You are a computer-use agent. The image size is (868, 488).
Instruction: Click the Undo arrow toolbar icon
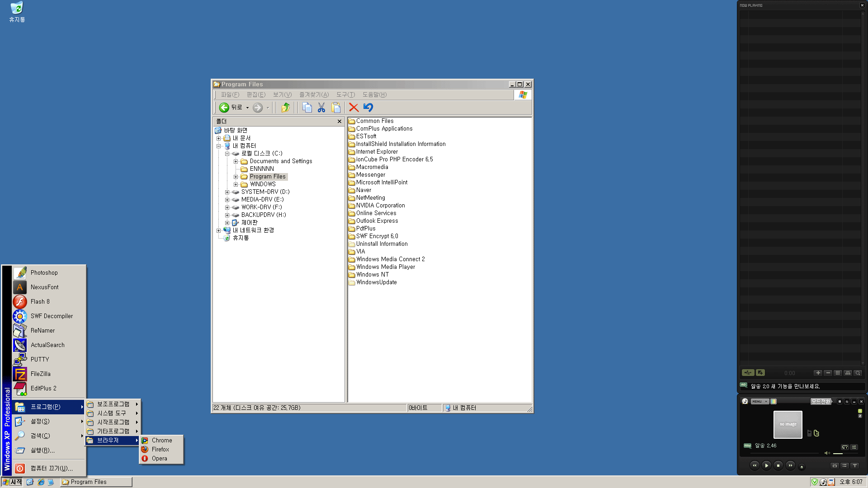[368, 108]
